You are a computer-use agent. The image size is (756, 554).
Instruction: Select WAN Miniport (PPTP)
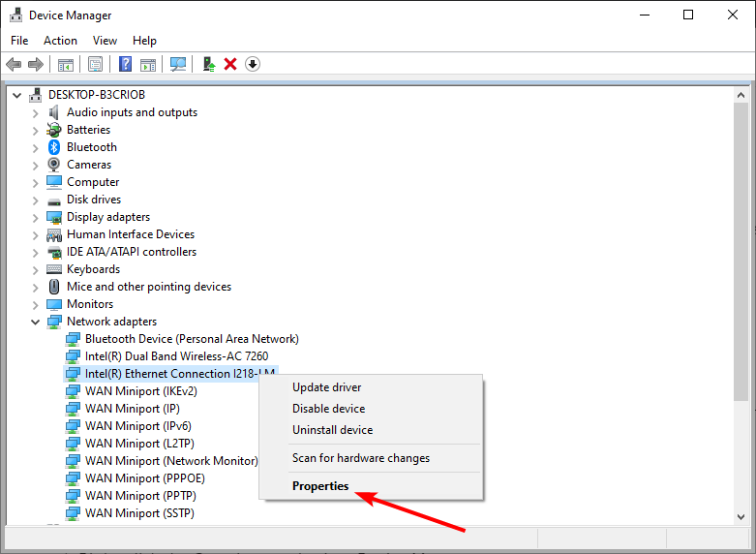click(x=140, y=496)
